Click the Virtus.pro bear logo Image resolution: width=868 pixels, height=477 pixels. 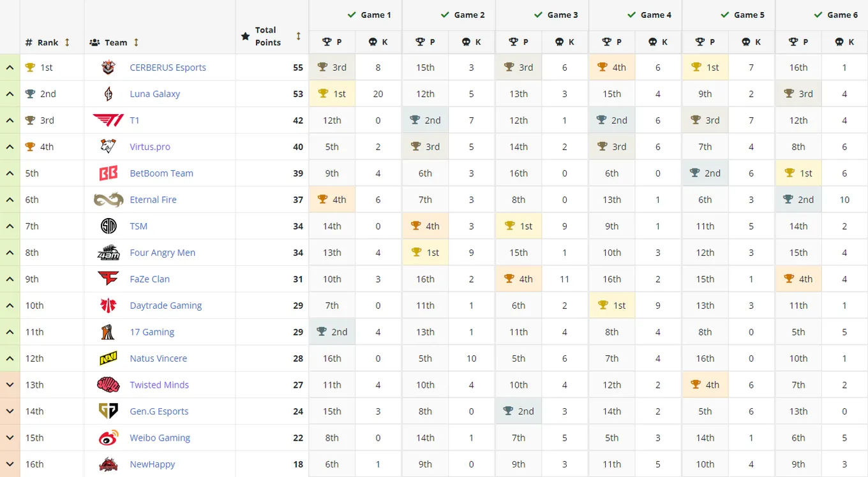click(x=108, y=147)
